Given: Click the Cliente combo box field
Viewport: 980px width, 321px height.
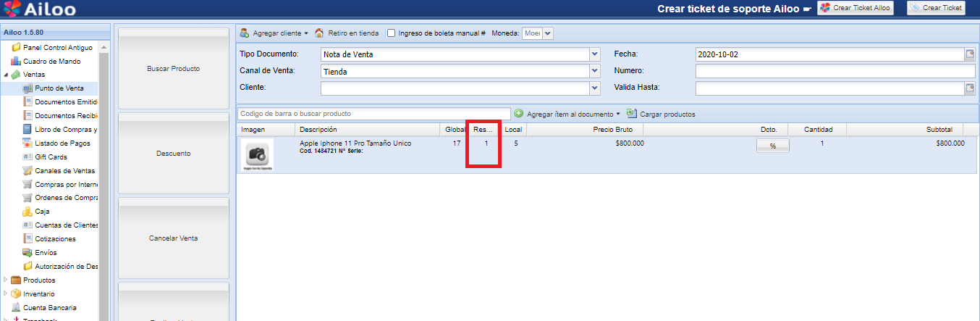Looking at the screenshot, I should tap(455, 88).
